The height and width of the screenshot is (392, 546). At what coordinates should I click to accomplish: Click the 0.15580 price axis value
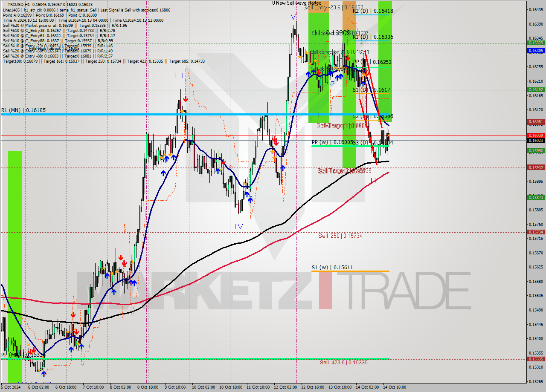click(x=536, y=281)
